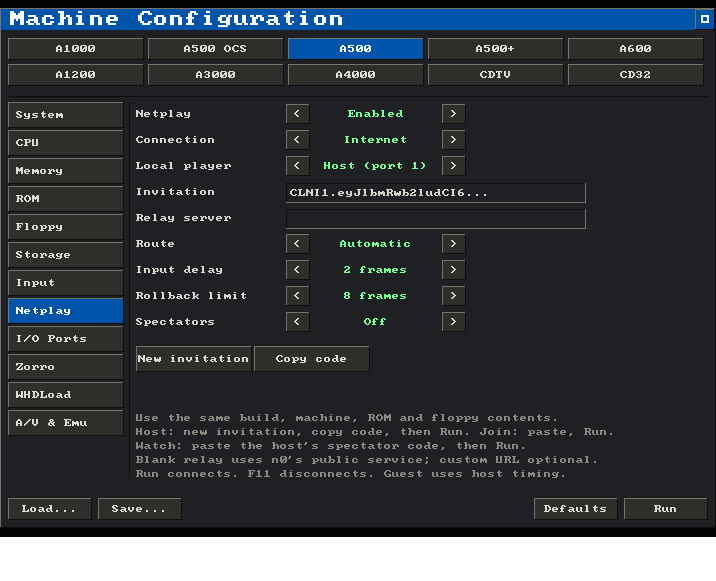Click right arrow for Route option
This screenshot has width=716, height=581.
[x=453, y=244]
